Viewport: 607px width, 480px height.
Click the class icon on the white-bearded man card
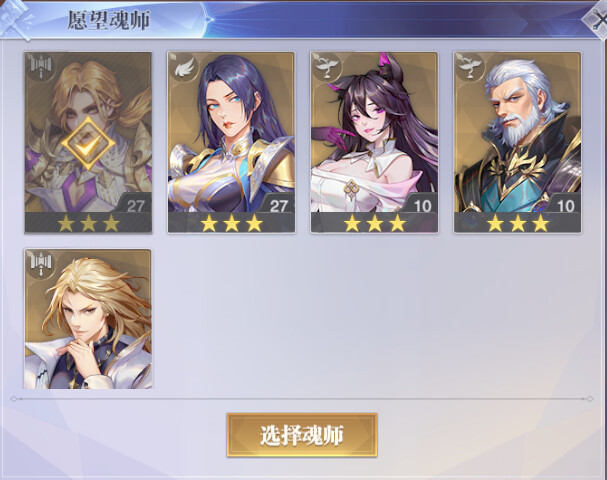[x=470, y=67]
